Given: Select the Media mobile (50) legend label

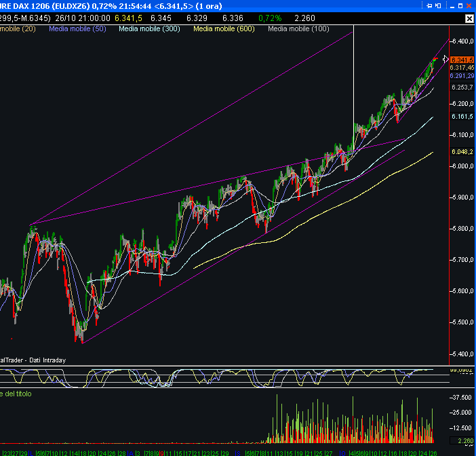Looking at the screenshot, I should [77, 29].
